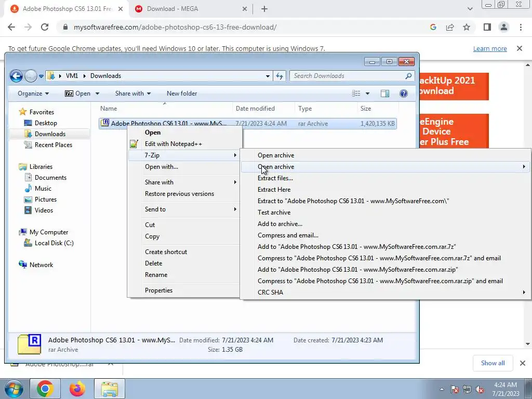The width and height of the screenshot is (532, 399).
Task: Click Show all downloads button
Action: [x=493, y=363]
